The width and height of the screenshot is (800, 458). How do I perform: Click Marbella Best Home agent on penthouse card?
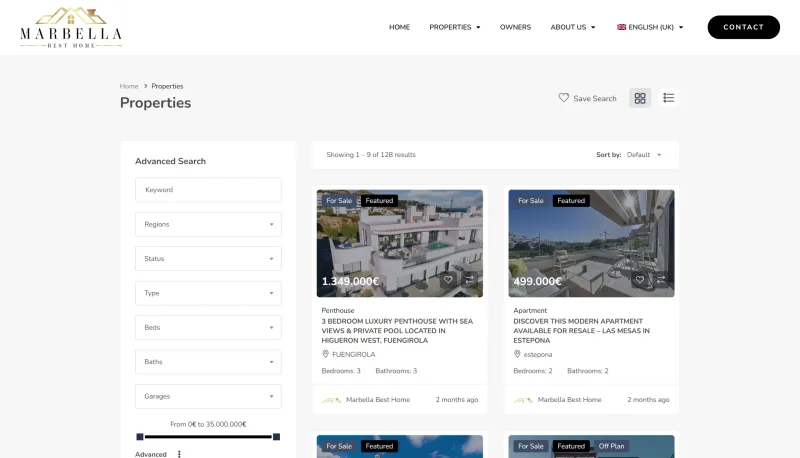click(x=378, y=400)
